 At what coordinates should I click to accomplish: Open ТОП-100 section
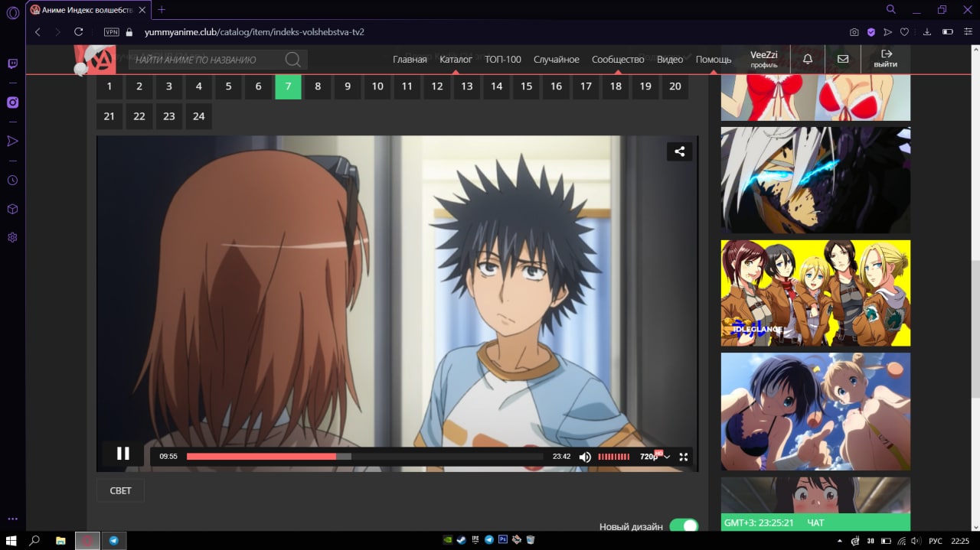503,59
